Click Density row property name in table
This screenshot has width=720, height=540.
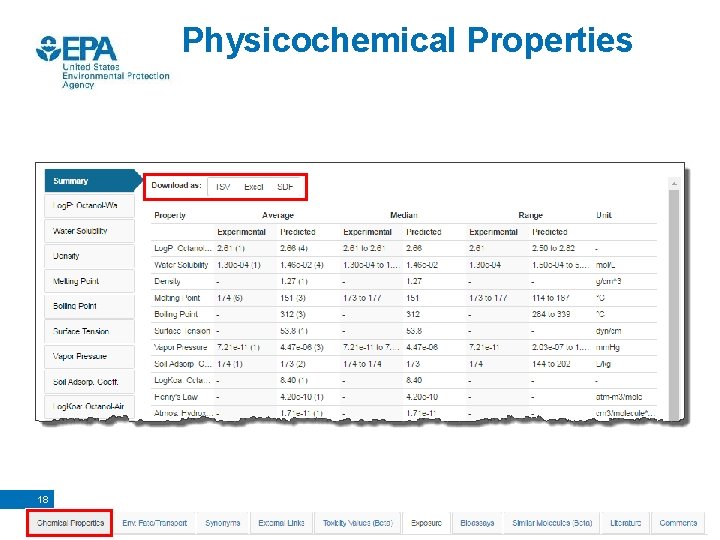coord(167,281)
